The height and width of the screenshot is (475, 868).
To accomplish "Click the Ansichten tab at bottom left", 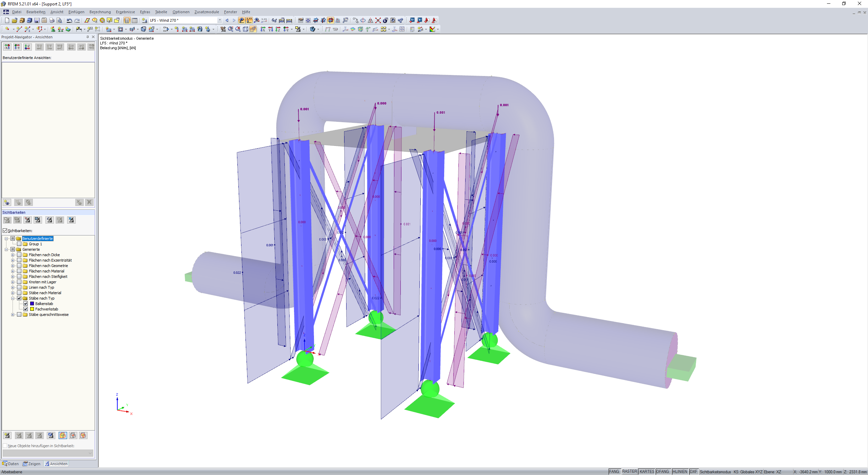I will [58, 463].
